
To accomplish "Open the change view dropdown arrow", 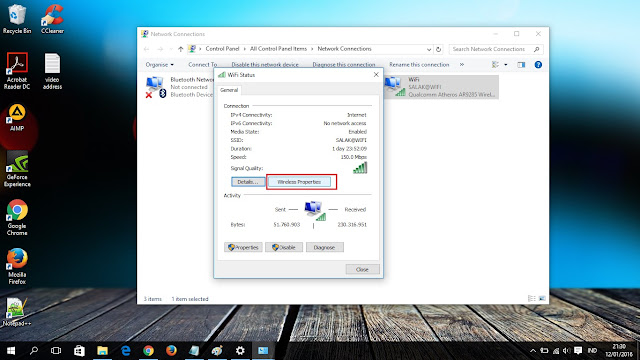I will click(506, 64).
